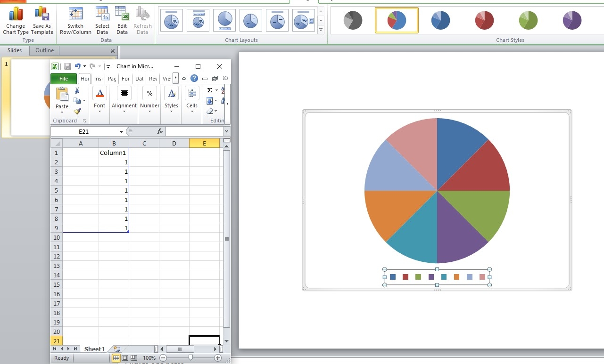
Task: Open the Name Box dropdown arrow
Action: [x=121, y=132]
